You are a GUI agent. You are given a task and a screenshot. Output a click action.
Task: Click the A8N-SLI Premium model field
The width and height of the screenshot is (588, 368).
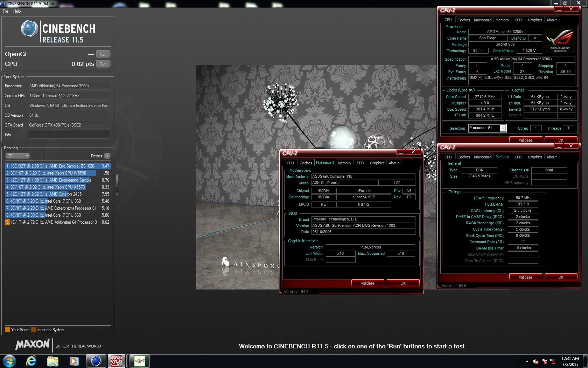click(x=344, y=183)
